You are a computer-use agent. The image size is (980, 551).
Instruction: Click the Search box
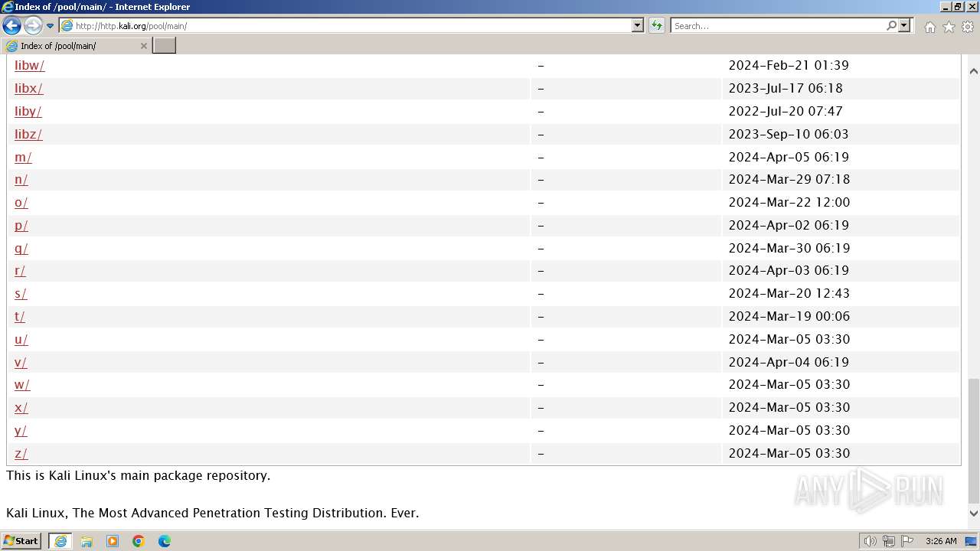(x=777, y=25)
